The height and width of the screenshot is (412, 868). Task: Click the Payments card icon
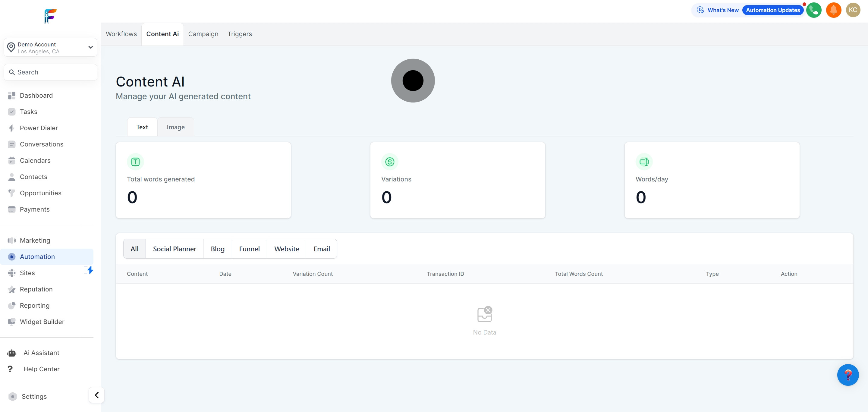point(12,209)
